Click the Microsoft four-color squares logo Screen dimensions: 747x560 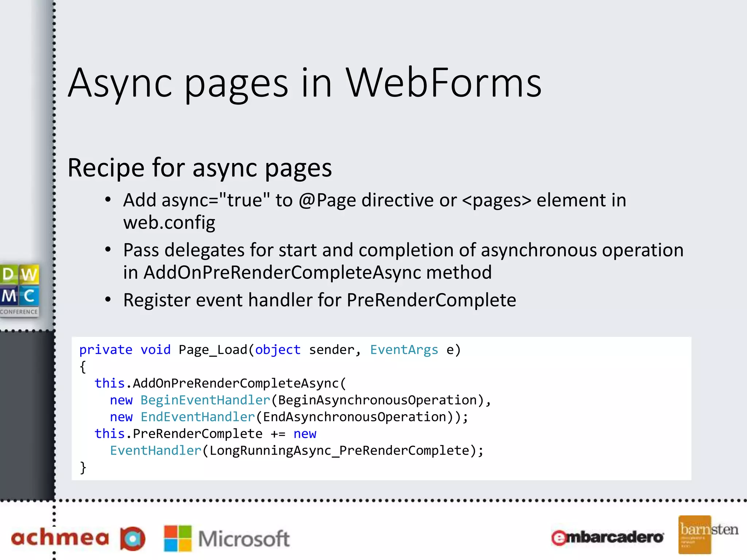pyautogui.click(x=178, y=538)
